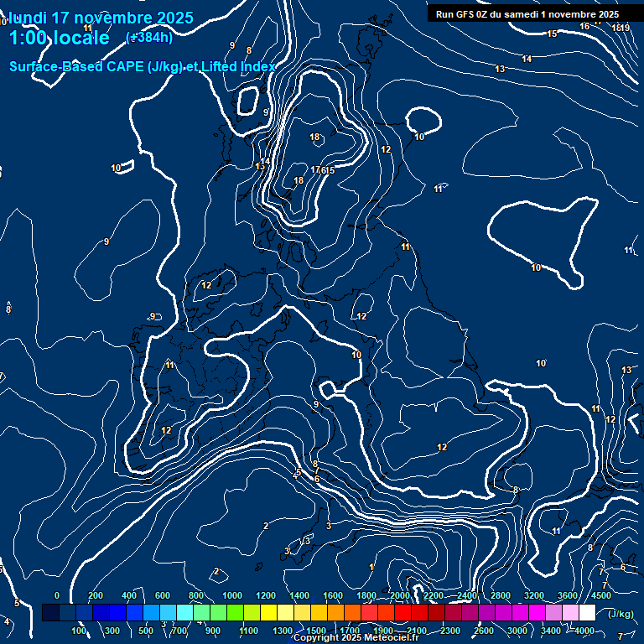This screenshot has width=644, height=644.
Task: Click the '2600' legend scale value
Action: pos(484,631)
